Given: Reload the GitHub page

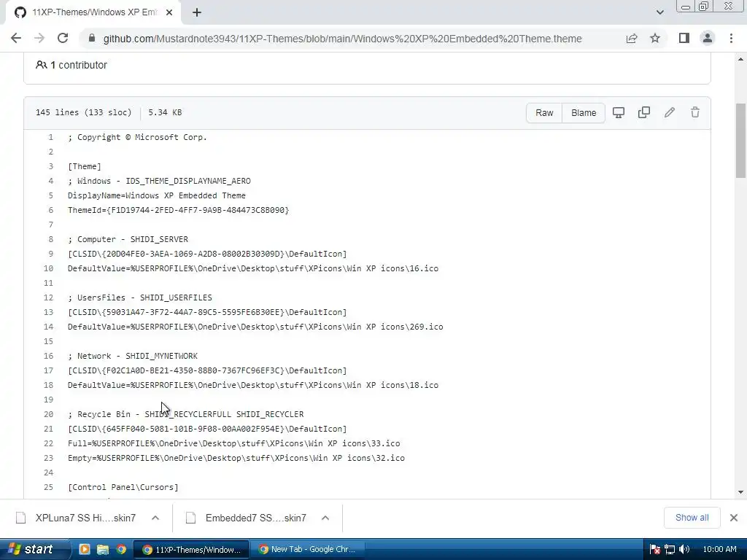Looking at the screenshot, I should [x=63, y=38].
